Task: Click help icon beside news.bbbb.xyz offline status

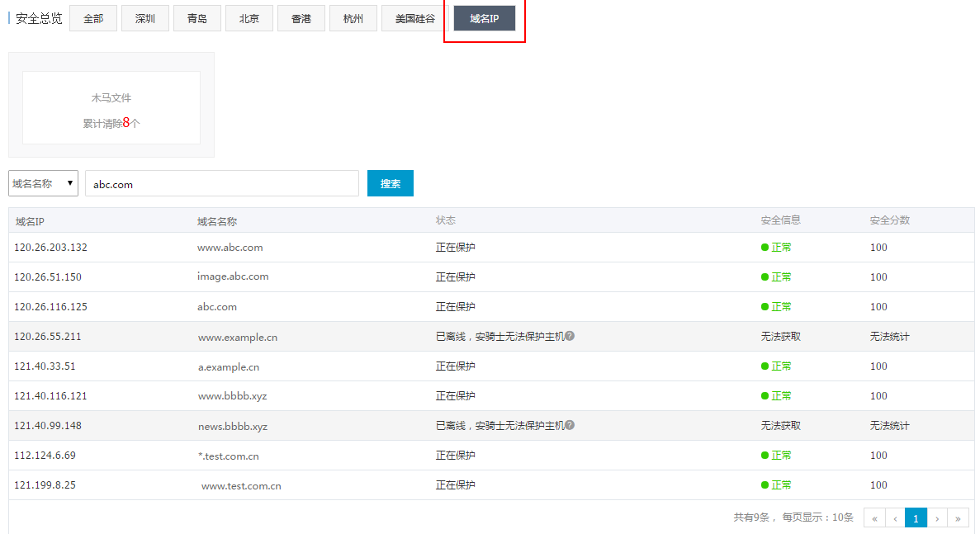Action: pos(570,425)
